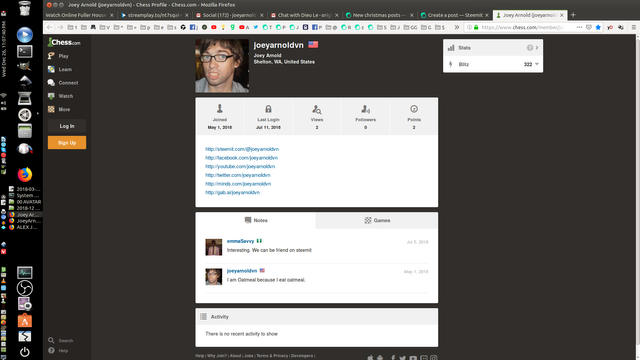The width and height of the screenshot is (640, 360).
Task: Open the terminal icon in the dock
Action: click(24, 51)
